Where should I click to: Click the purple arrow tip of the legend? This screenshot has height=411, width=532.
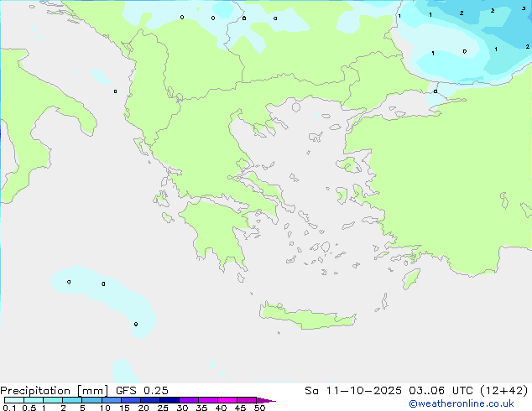266,400
